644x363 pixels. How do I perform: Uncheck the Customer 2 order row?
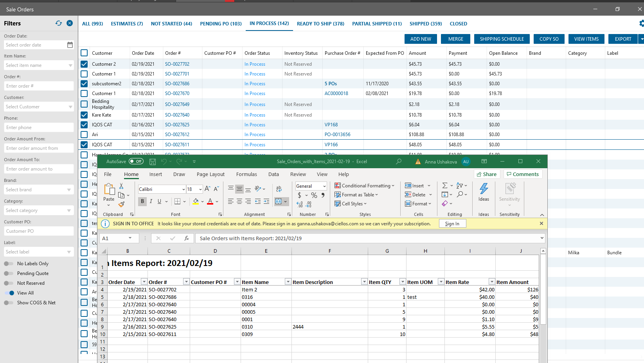coord(84,64)
